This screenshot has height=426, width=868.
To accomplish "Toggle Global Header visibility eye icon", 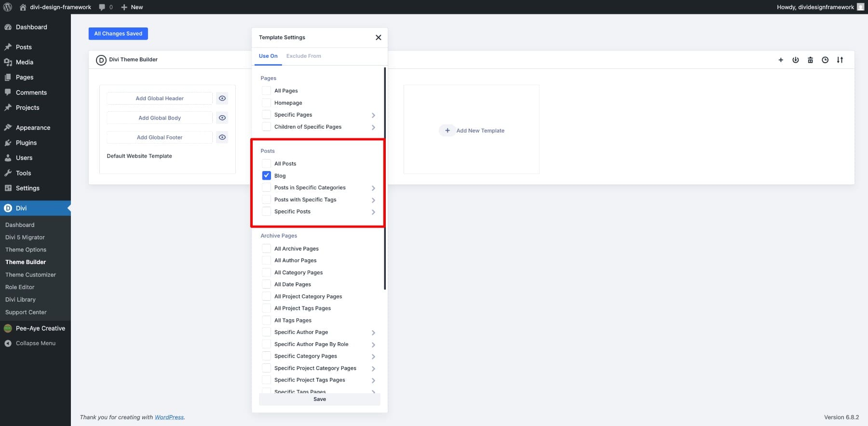I will [222, 98].
